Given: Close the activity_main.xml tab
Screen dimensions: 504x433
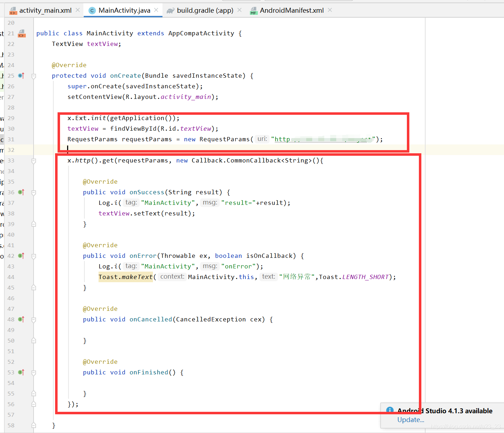Looking at the screenshot, I should (78, 10).
